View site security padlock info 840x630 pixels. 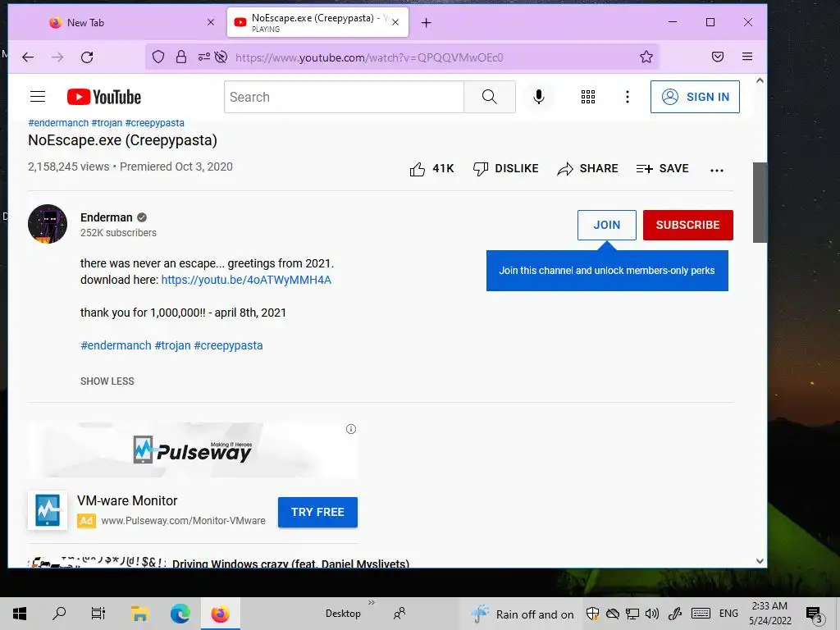pos(181,57)
